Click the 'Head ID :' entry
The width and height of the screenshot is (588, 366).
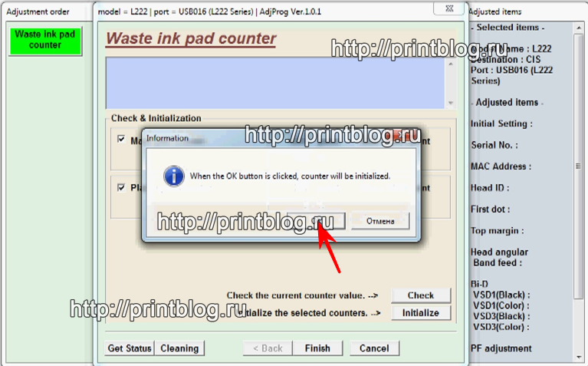490,188
